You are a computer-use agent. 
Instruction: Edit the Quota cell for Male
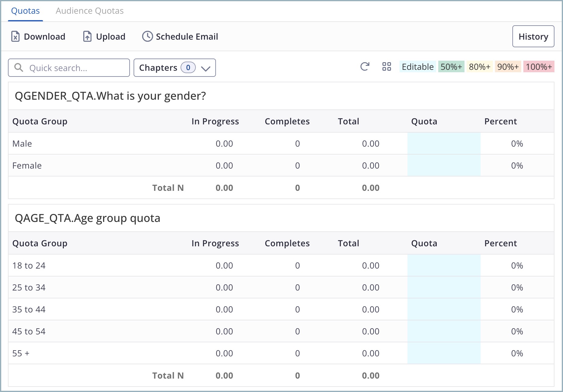[444, 144]
